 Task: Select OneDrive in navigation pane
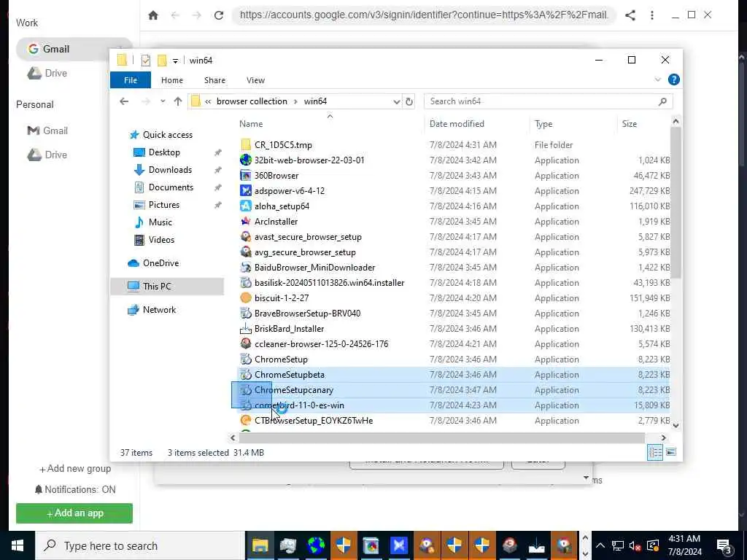click(160, 262)
